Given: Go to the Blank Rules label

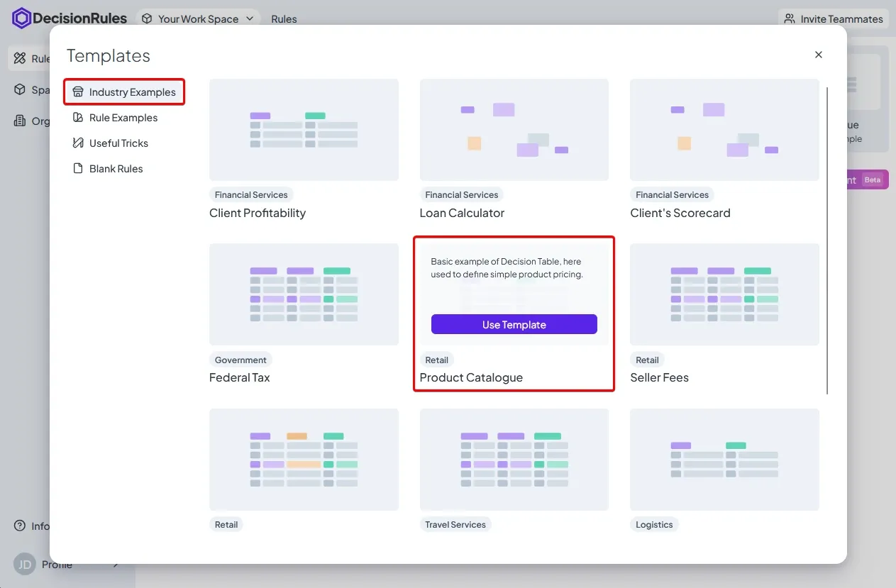Looking at the screenshot, I should pos(116,169).
